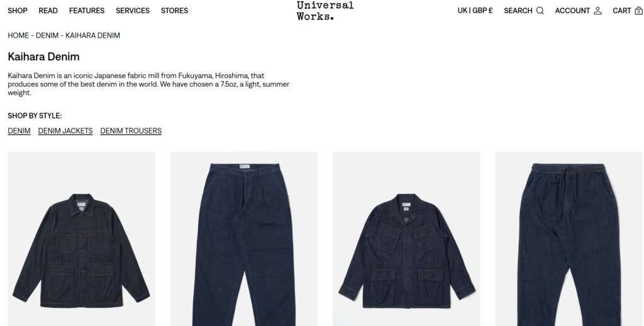Open the pleated denim trousers product image

pos(244,239)
